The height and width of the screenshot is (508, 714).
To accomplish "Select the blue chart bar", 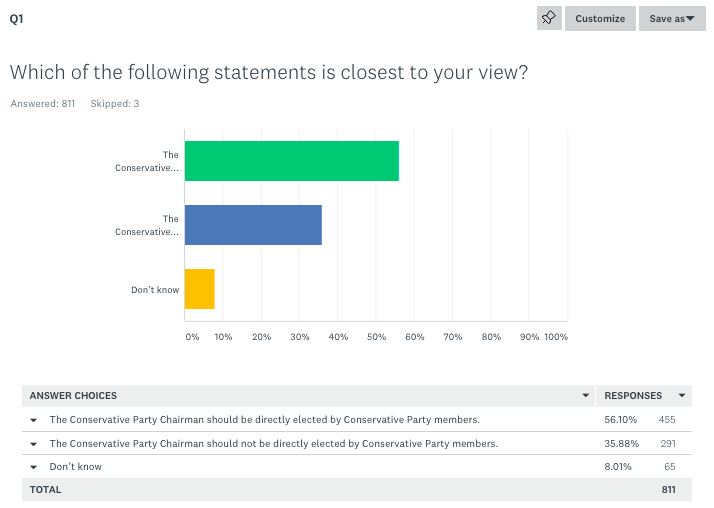I will [x=254, y=225].
